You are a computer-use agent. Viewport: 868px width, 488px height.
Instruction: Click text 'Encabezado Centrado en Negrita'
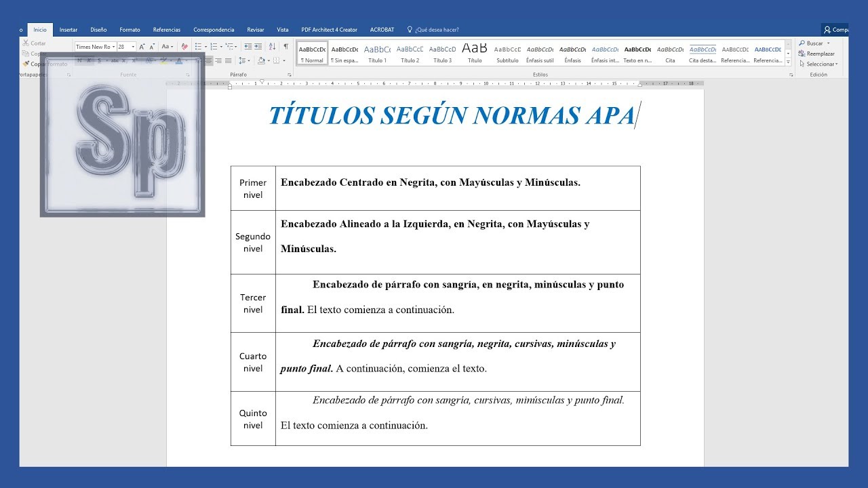pyautogui.click(x=357, y=182)
